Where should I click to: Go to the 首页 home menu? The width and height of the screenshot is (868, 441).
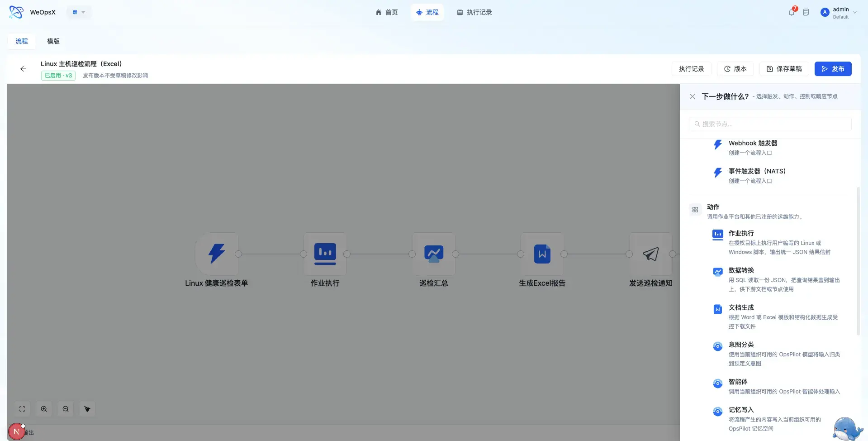pos(387,12)
